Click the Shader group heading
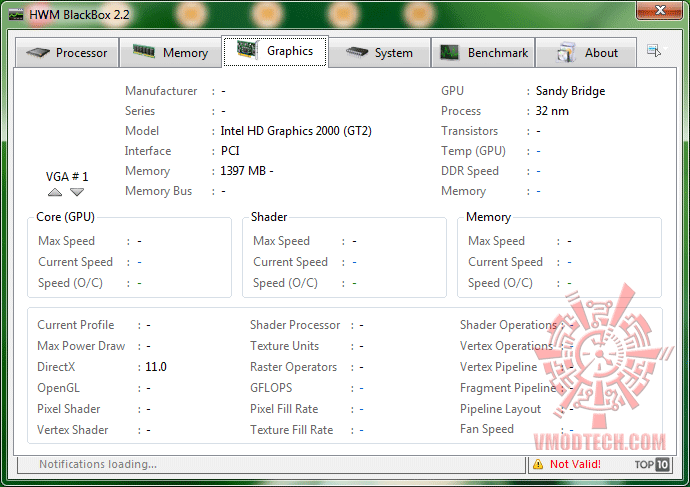The width and height of the screenshot is (690, 487). click(x=269, y=217)
